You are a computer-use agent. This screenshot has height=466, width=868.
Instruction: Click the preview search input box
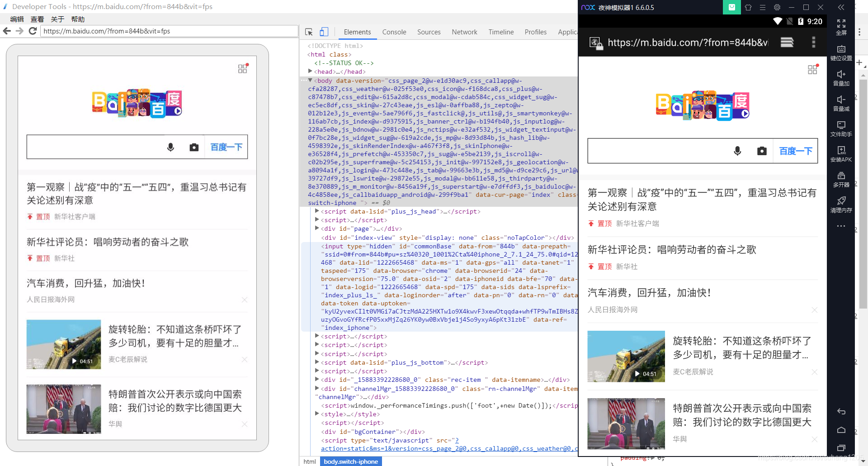(x=94, y=147)
